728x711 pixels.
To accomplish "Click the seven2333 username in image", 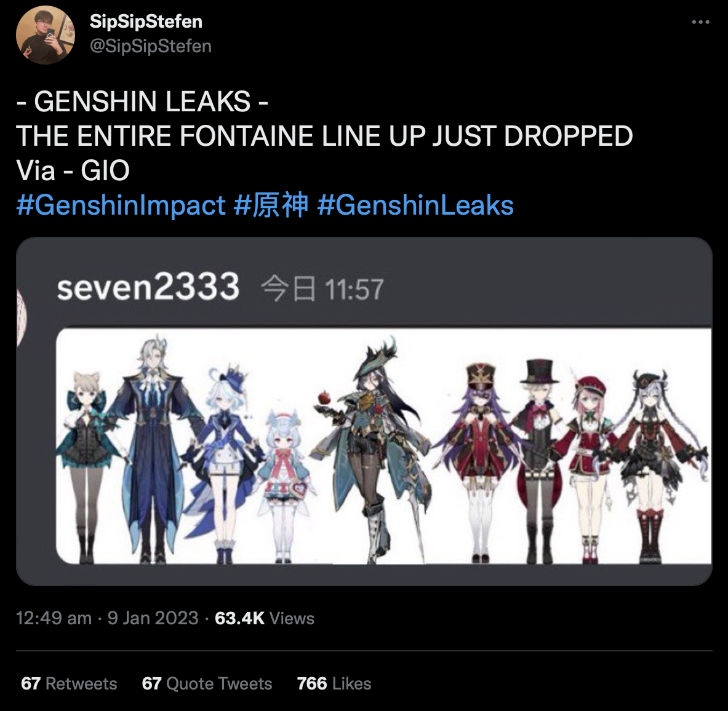I will (x=148, y=287).
